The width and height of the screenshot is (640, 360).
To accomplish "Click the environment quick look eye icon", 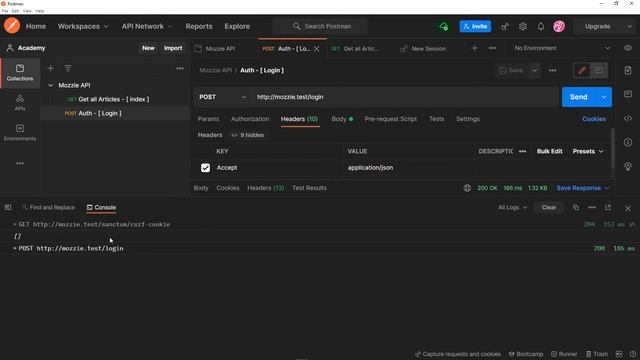I will 628,48.
